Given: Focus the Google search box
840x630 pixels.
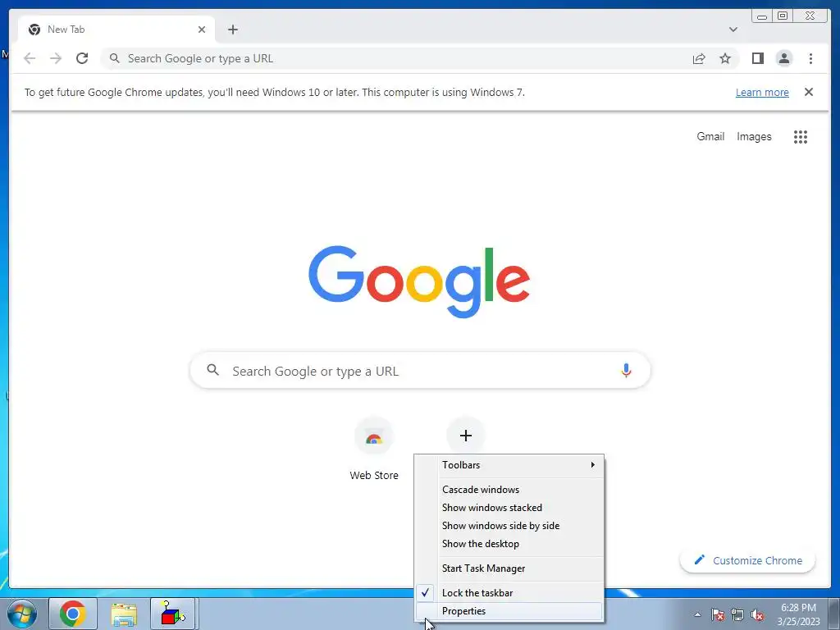Looking at the screenshot, I should click(421, 370).
